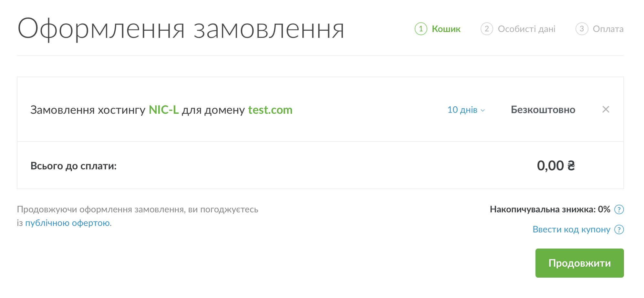The width and height of the screenshot is (644, 298).
Task: Open the 10 днів period dropdown
Action: pyautogui.click(x=466, y=110)
